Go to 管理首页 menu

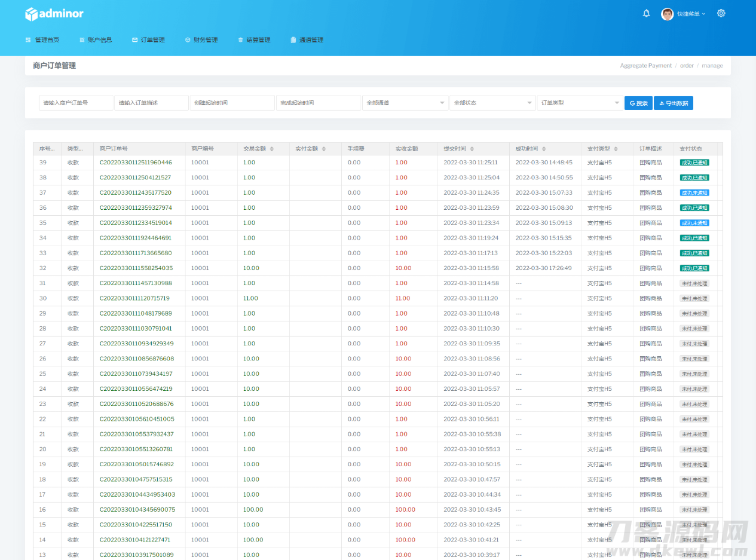click(42, 40)
